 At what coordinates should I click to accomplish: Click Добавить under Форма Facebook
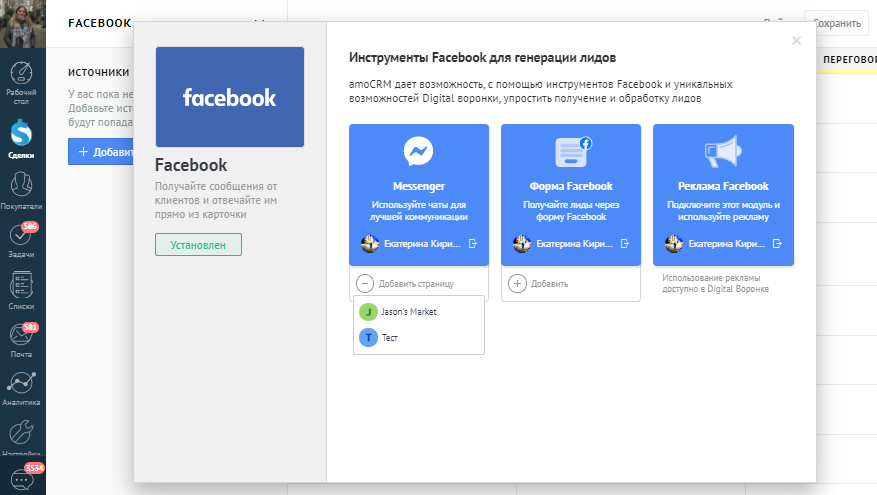pos(538,284)
